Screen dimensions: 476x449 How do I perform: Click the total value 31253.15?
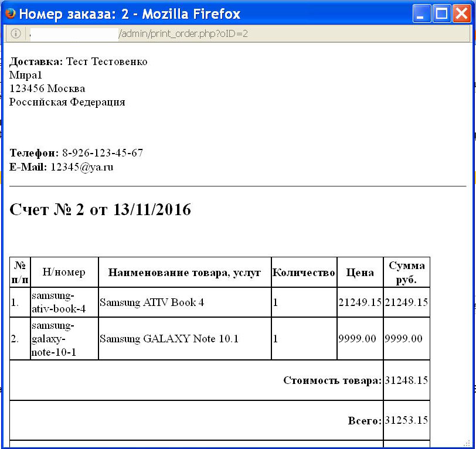coord(406,420)
